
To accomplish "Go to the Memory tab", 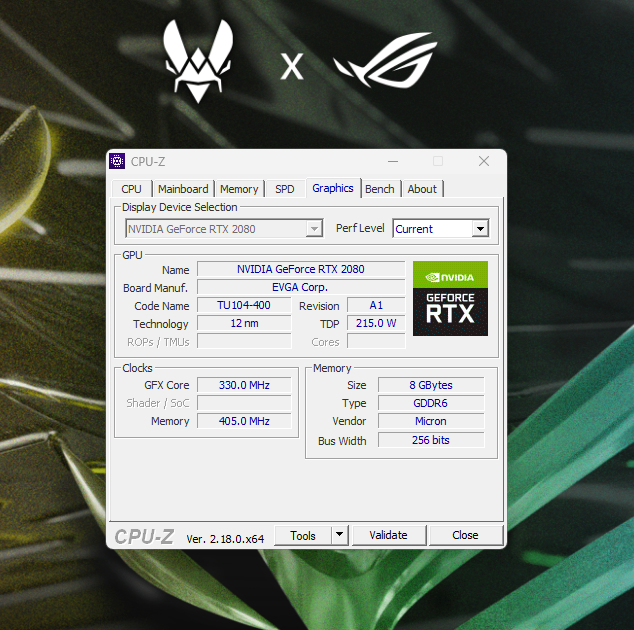I will (x=239, y=189).
